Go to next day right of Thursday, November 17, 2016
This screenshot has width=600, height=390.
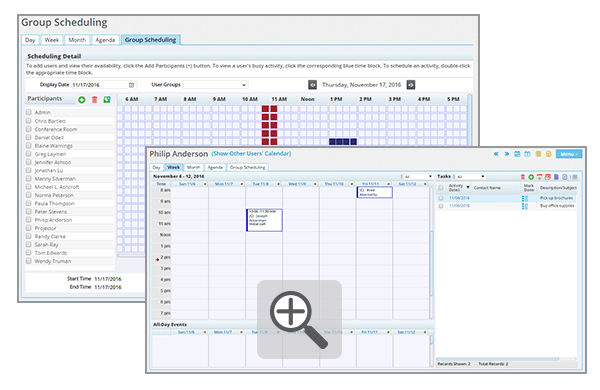point(411,85)
